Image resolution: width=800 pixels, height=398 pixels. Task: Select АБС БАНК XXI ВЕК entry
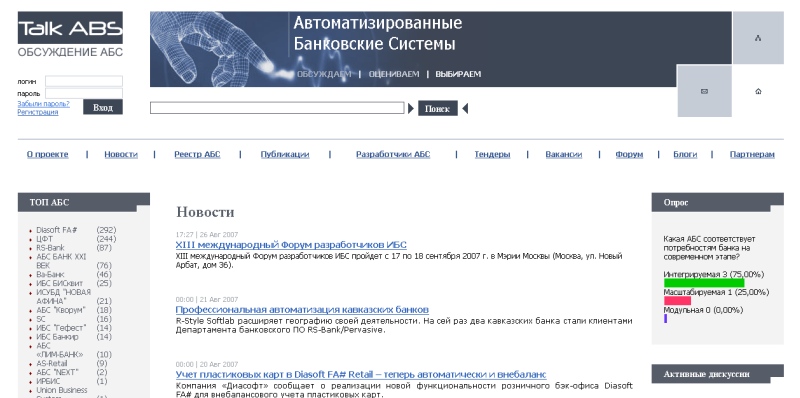click(61, 261)
